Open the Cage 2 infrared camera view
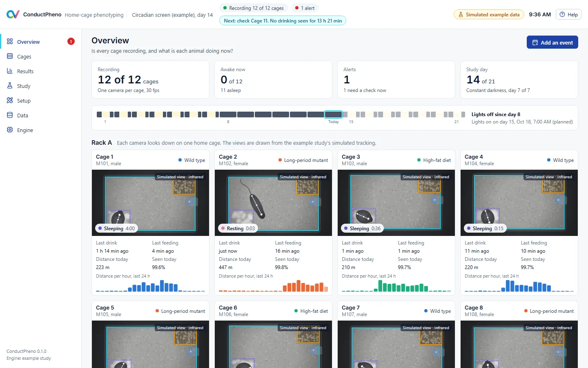588x368 pixels. (273, 203)
